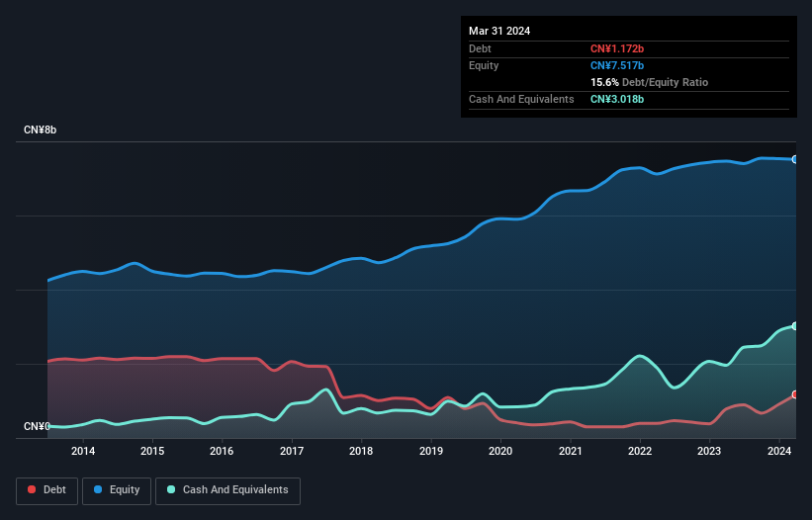Click the 2016 x-axis label
The width and height of the screenshot is (812, 520).
[x=222, y=451]
